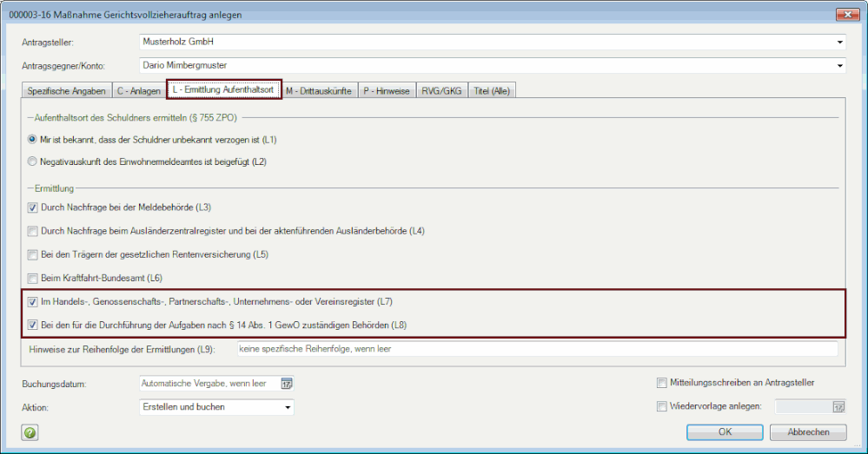Screen dimensions: 868x454
Task: Open the Wiedervorlage calendar picker icon
Action: (x=838, y=406)
